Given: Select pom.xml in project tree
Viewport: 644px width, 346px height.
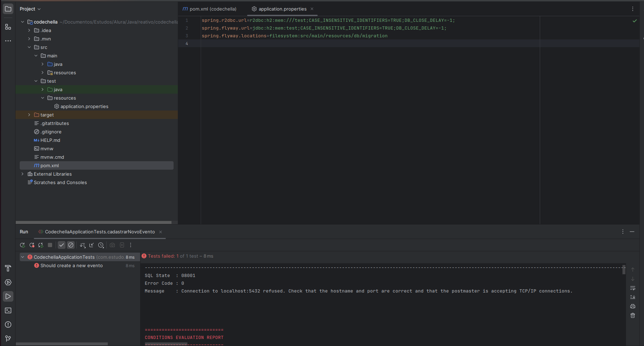Looking at the screenshot, I should (96, 165).
